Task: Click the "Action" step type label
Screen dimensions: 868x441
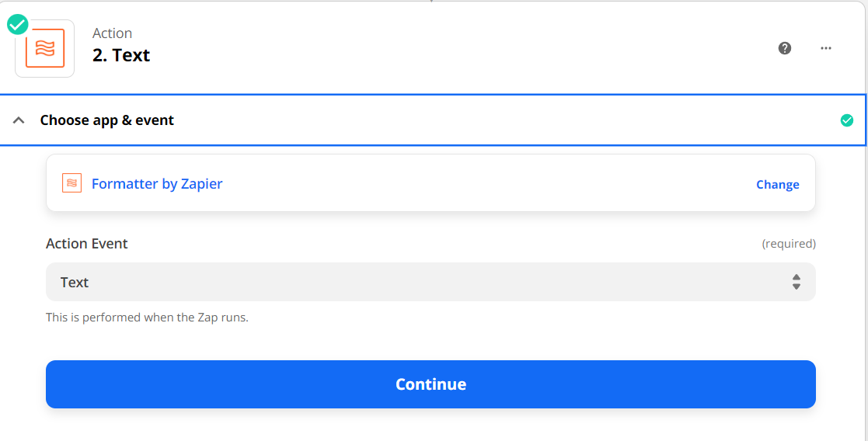Action: [113, 33]
